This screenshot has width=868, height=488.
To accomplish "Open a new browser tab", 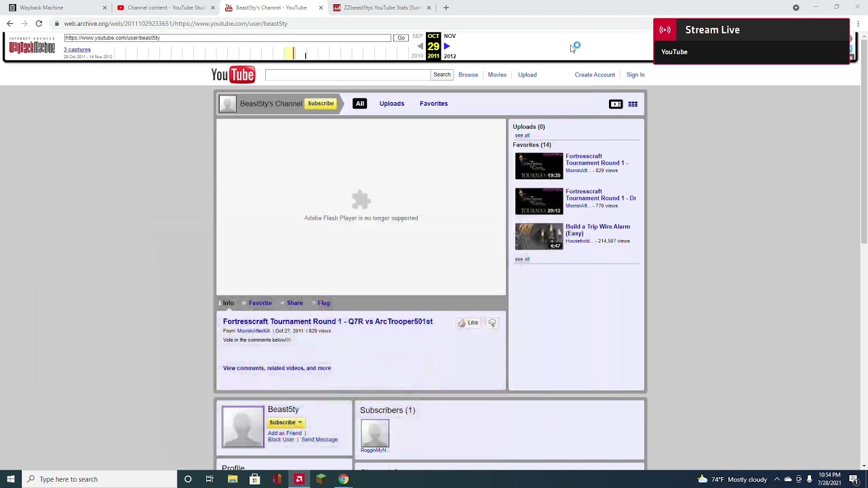I will point(446,7).
